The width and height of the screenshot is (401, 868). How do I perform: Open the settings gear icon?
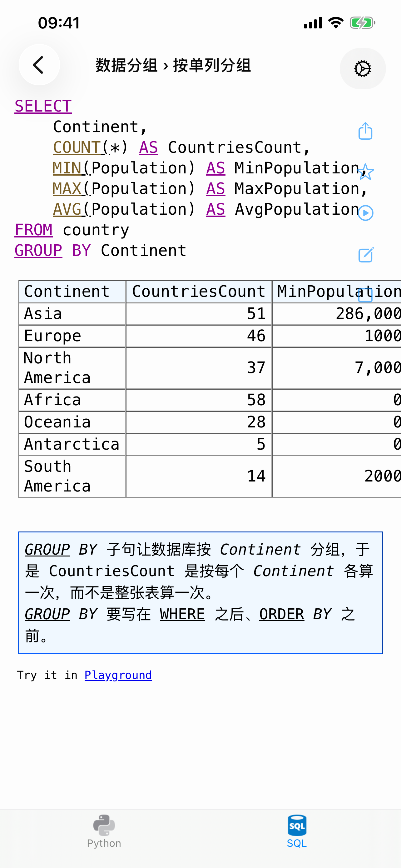[x=363, y=69]
